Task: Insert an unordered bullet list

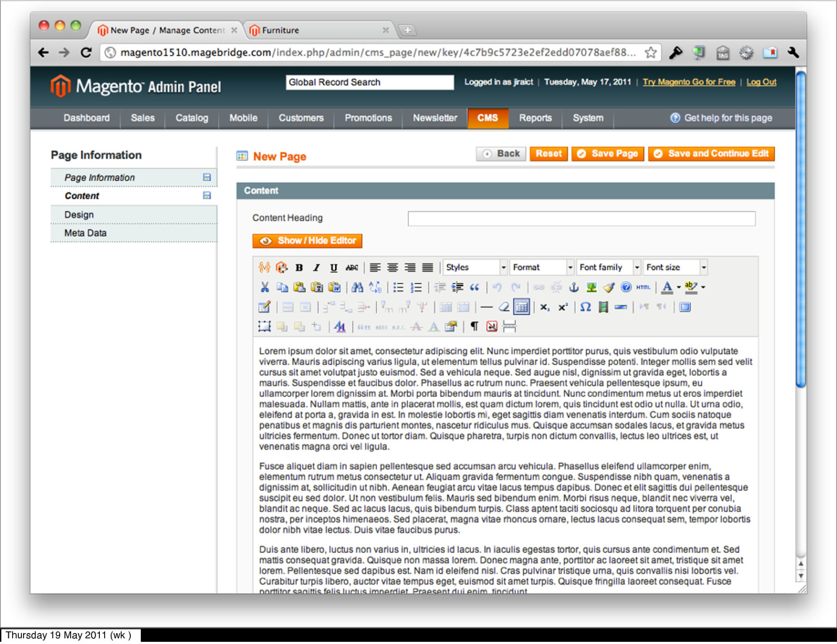Action: [x=398, y=287]
